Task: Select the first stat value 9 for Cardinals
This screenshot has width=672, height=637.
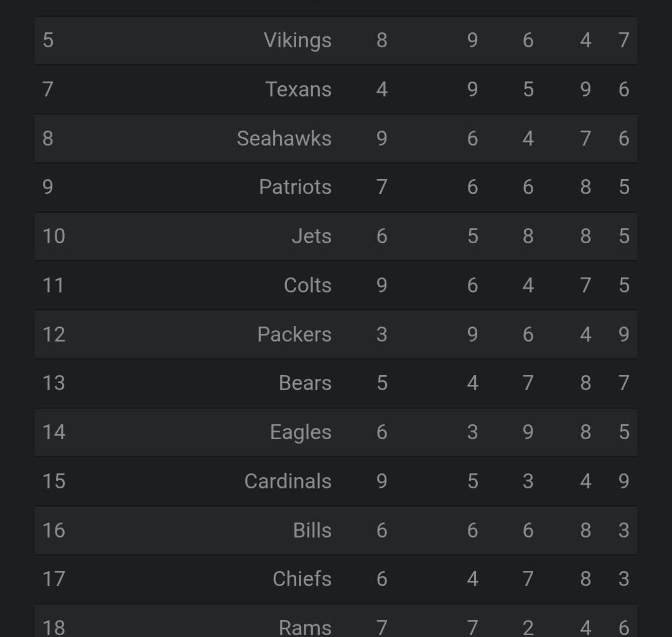Action: click(381, 481)
